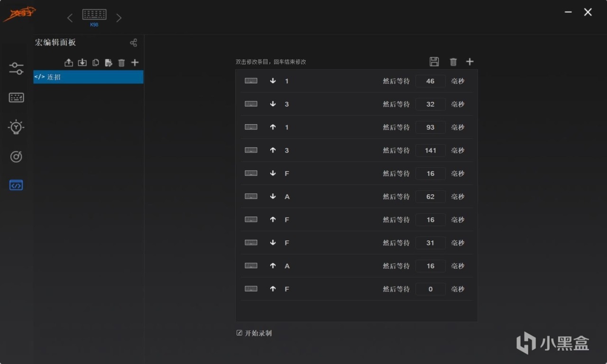Open the macro code editor page
The image size is (607, 364).
click(16, 185)
